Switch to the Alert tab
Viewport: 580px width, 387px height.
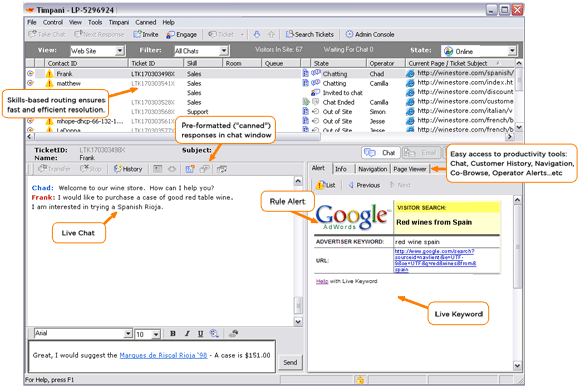(318, 168)
